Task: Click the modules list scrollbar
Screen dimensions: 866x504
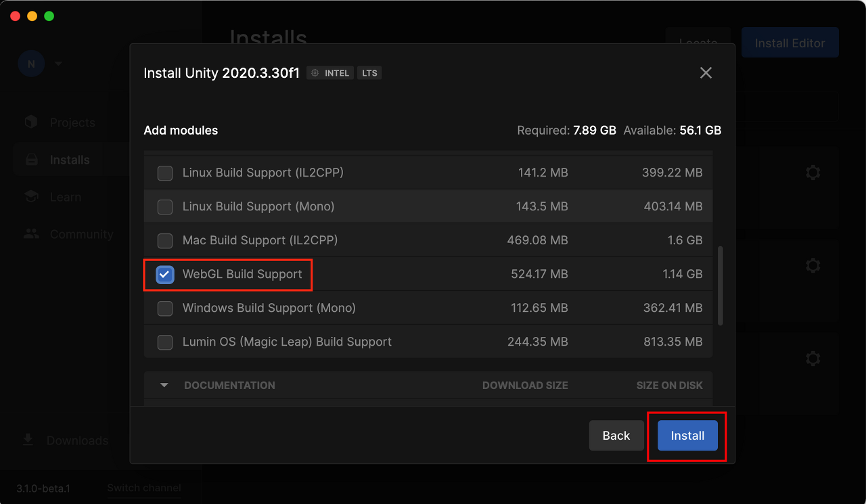Action: [x=721, y=285]
